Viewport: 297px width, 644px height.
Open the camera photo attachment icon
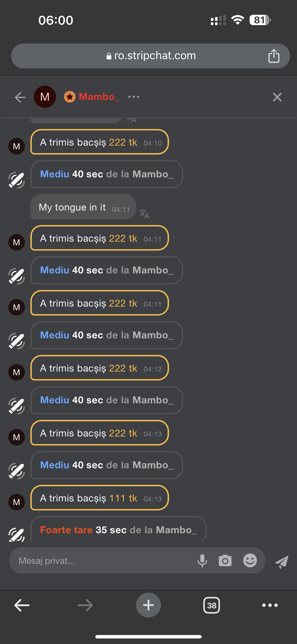[x=225, y=560]
